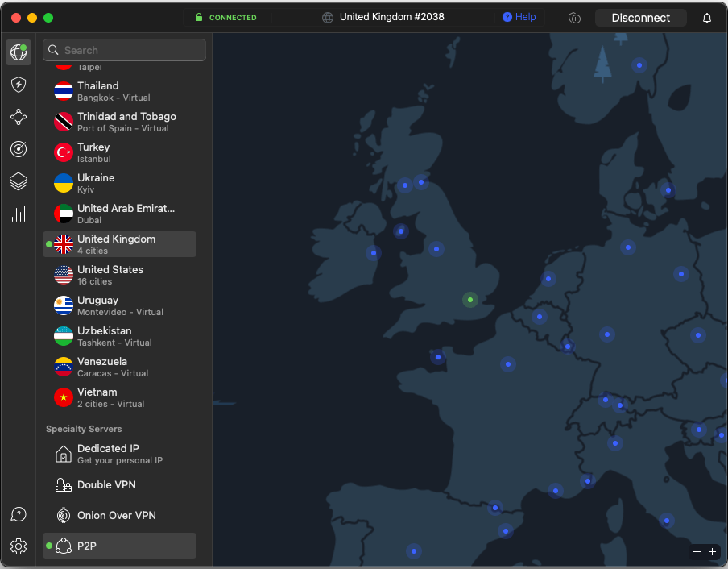The width and height of the screenshot is (728, 569).
Task: Open Meshnet nodes icon in sidebar
Action: [x=19, y=117]
